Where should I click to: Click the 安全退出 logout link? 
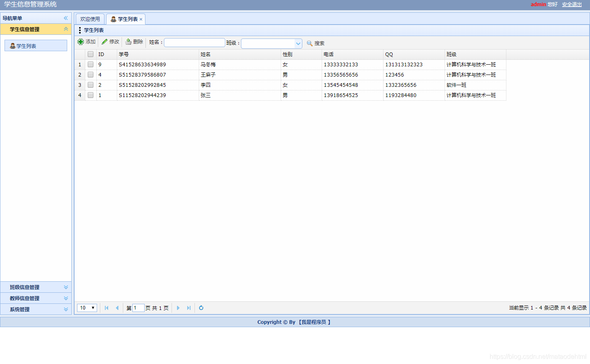572,5
